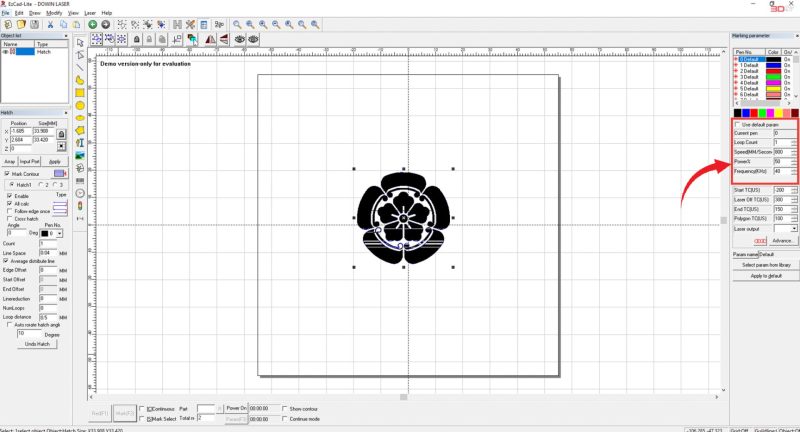Click the Apply button in position panel
Screen dimensions: 800x432
tap(55, 162)
